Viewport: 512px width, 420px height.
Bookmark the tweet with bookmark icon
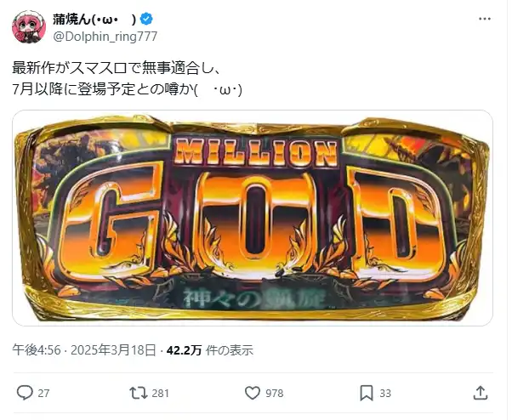[x=367, y=393]
